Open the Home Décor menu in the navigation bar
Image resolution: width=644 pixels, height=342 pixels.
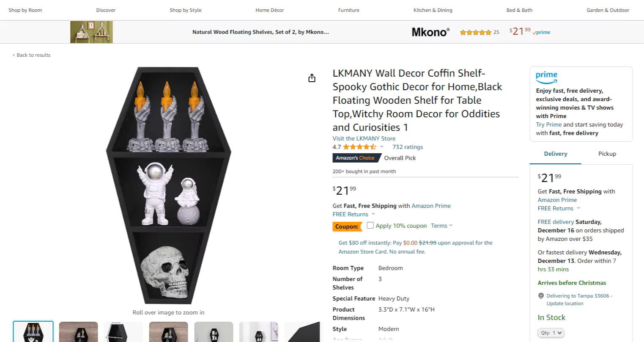pyautogui.click(x=269, y=10)
